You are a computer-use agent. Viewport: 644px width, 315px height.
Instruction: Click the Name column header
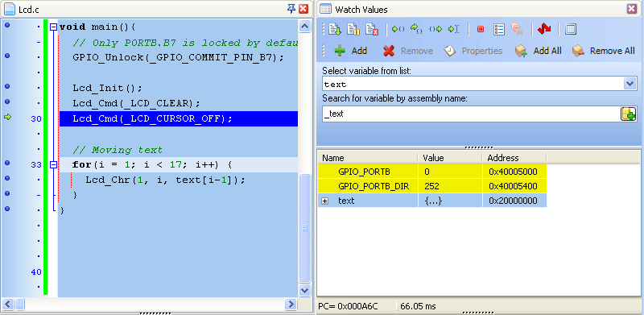[x=368, y=158]
